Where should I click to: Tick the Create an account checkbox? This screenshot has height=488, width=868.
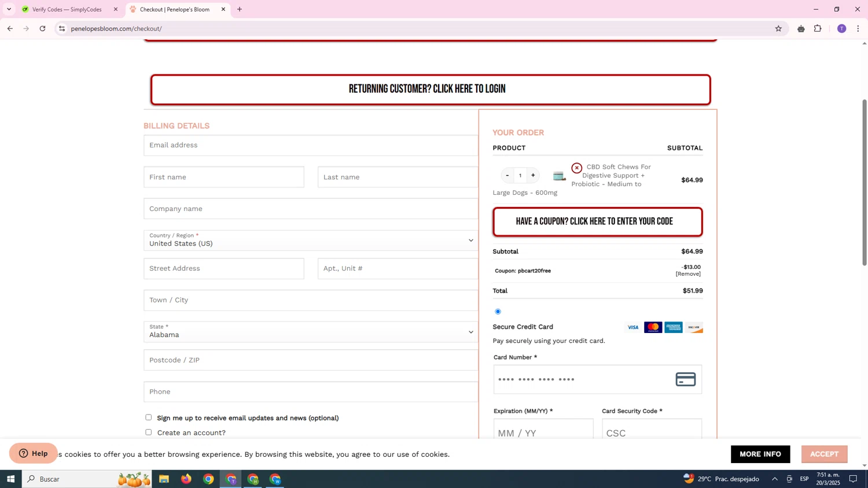click(149, 432)
